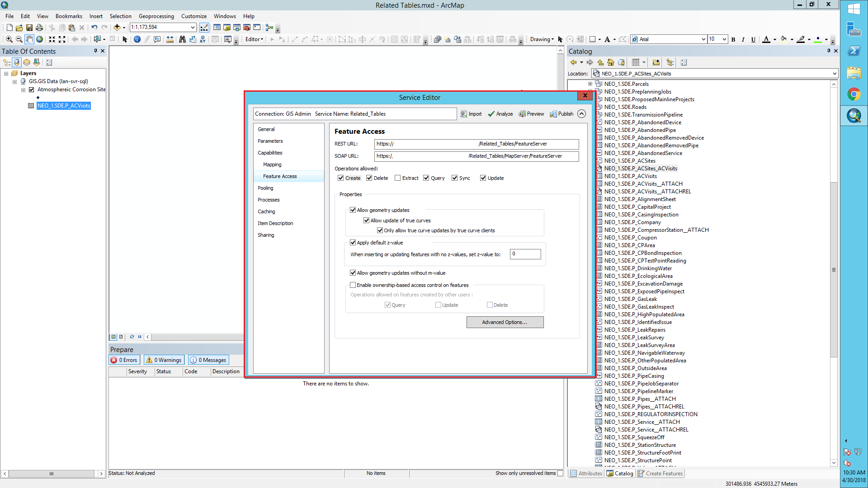
Task: Select the Zoom Out tool
Action: [x=19, y=39]
